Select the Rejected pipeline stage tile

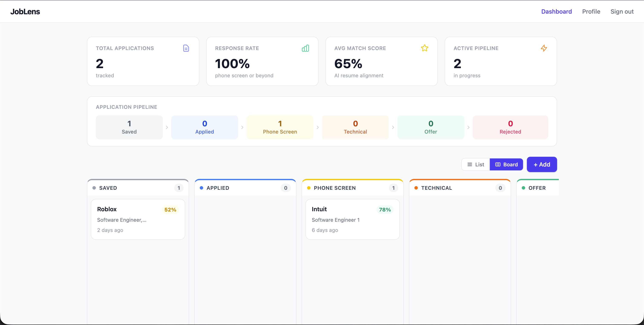click(x=510, y=127)
